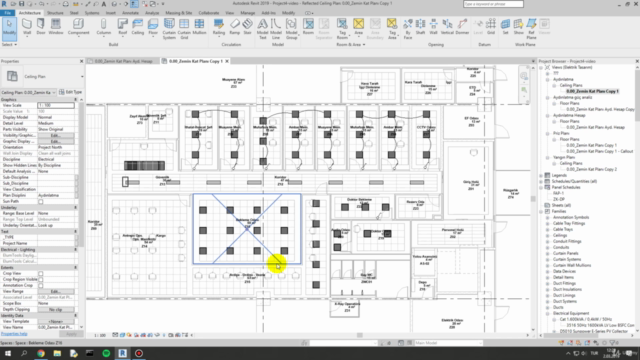Click Edit button for View Range
This screenshot has height=360, width=640.
tap(56, 291)
